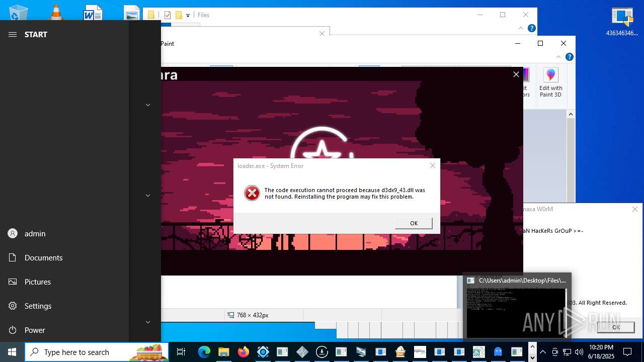Open the green scribble icon on the taskbar
Screen dimensions: 644x362
[478, 352]
